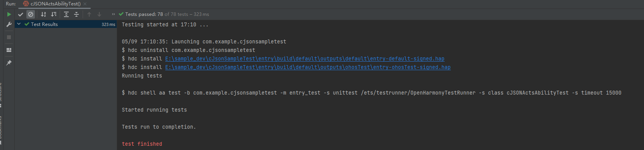
Task: Open run configuration wrench icon
Action: tap(9, 24)
